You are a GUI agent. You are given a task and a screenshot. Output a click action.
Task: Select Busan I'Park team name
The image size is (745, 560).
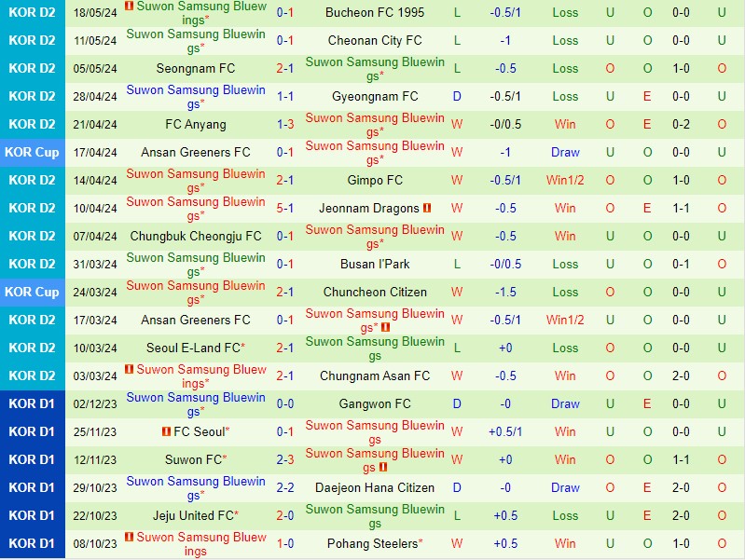(x=375, y=264)
